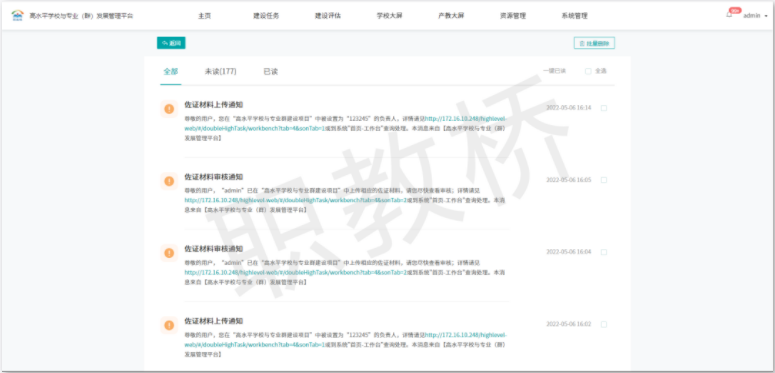Tick the checkbox beside the 16:04 message
This screenshot has width=775, height=373.
click(x=604, y=252)
